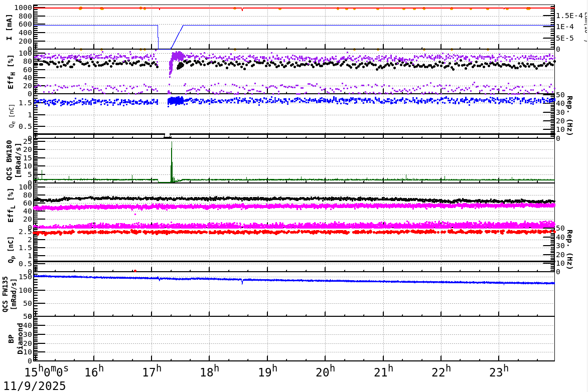Click the EffH [%] axis title
The width and height of the screenshot is (588, 392).
point(11,72)
